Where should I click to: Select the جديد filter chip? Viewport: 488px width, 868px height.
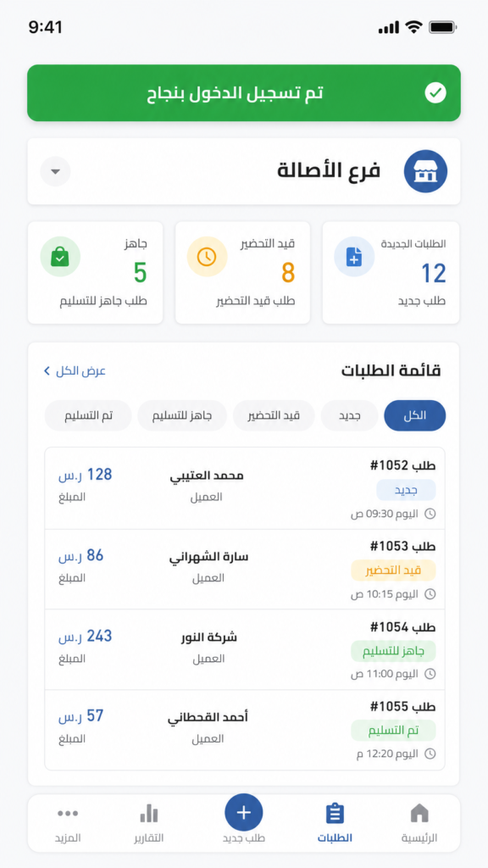[350, 415]
